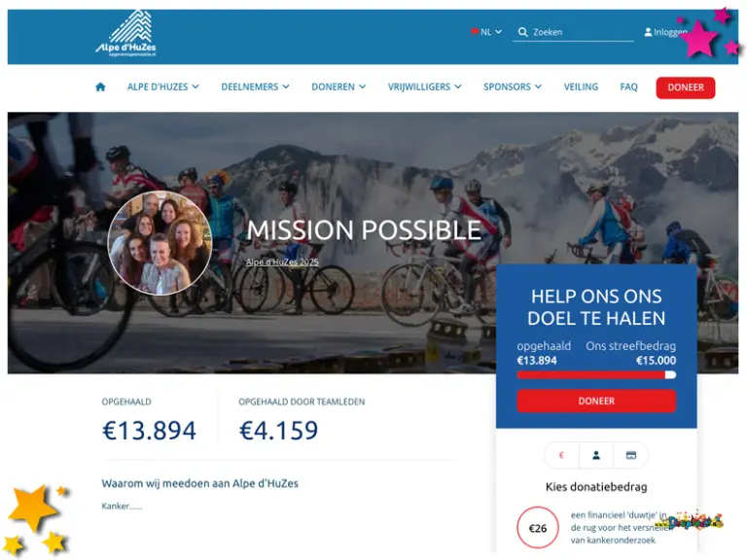Choose the €26 donation amount
This screenshot has width=747, height=560.
[x=538, y=528]
